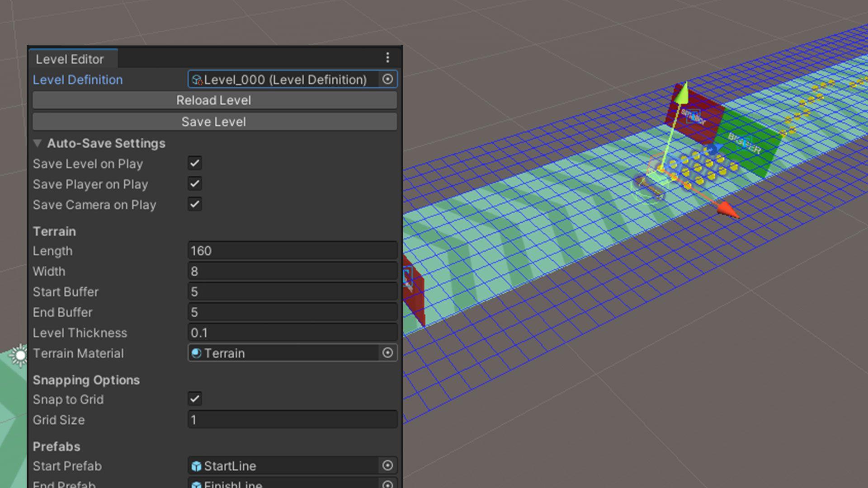
Task: Disable Save Player on Play checkbox
Action: (x=194, y=183)
